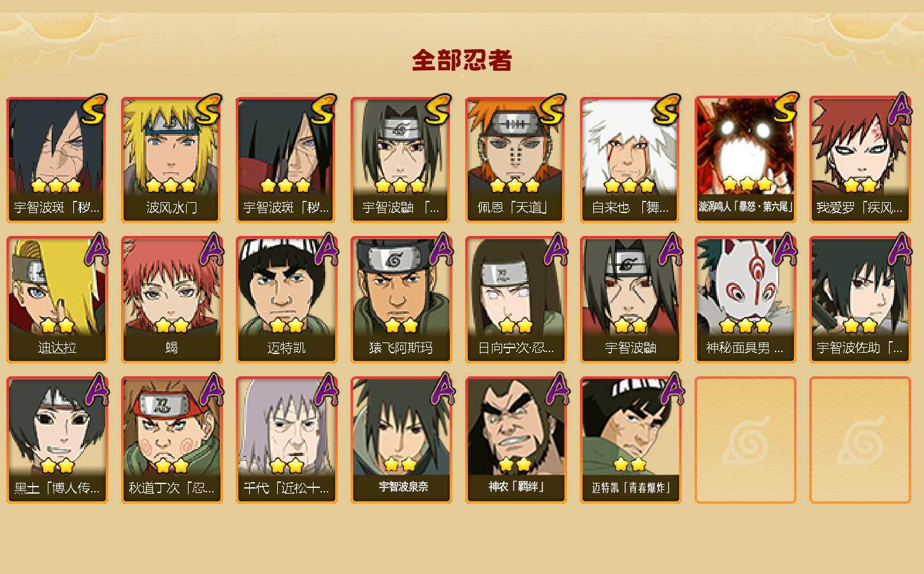The height and width of the screenshot is (574, 924).
Task: Select the 神农「羁绊」 ninja card
Action: [516, 440]
